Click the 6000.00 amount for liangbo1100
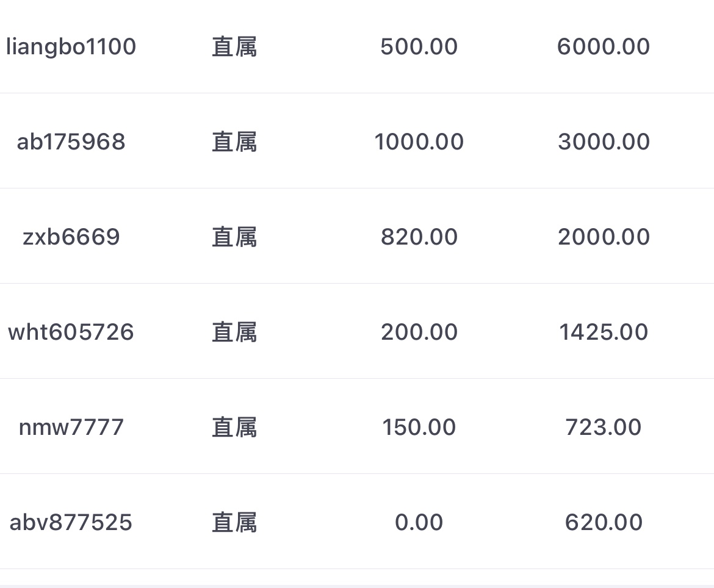Screen dimensions: 714x588 [604, 47]
